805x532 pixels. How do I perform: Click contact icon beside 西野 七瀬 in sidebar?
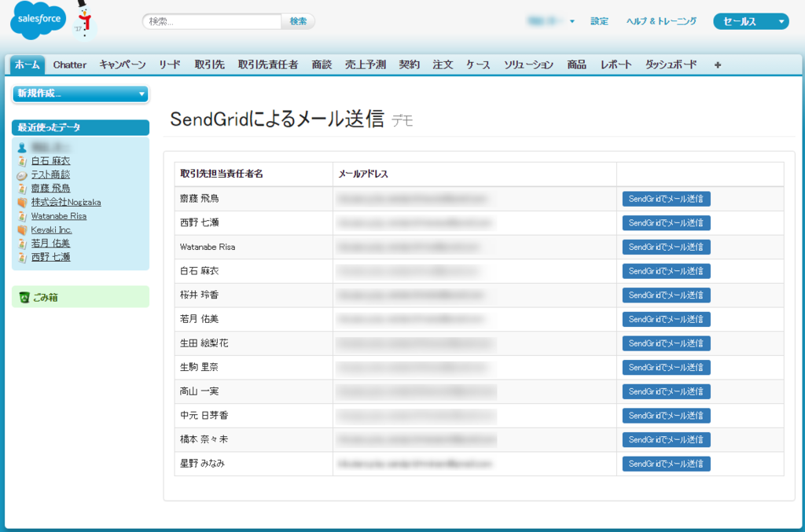[x=22, y=257]
